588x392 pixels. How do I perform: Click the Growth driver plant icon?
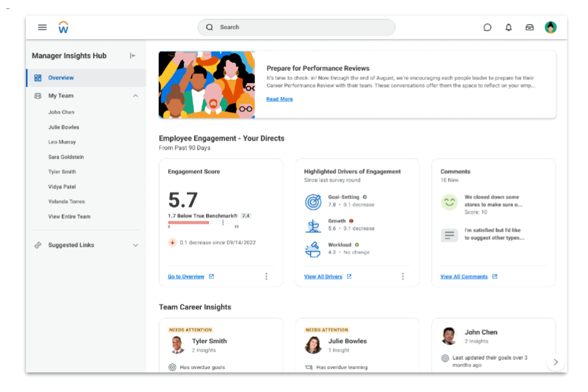pos(313,225)
